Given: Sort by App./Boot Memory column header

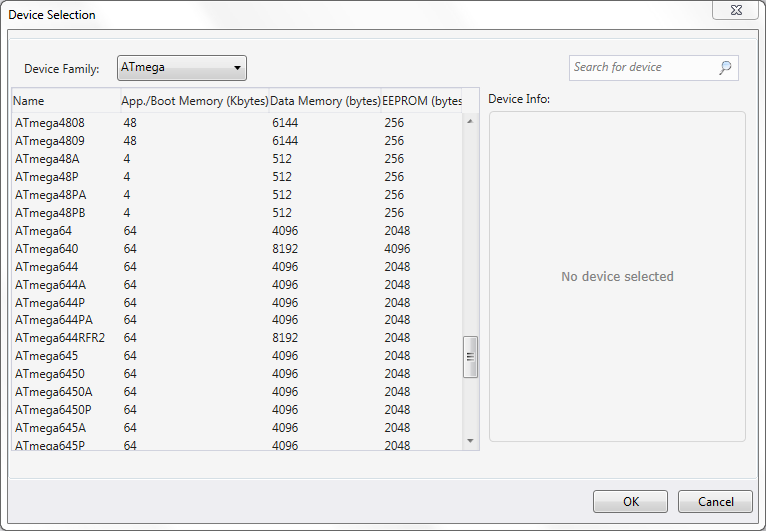Looking at the screenshot, I should point(194,101).
